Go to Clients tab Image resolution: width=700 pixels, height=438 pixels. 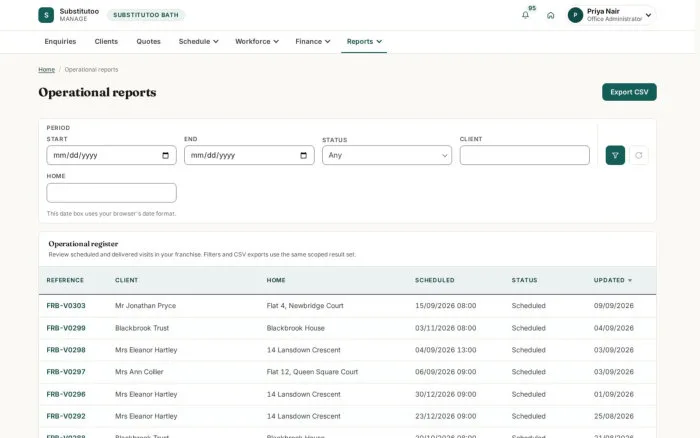106,42
